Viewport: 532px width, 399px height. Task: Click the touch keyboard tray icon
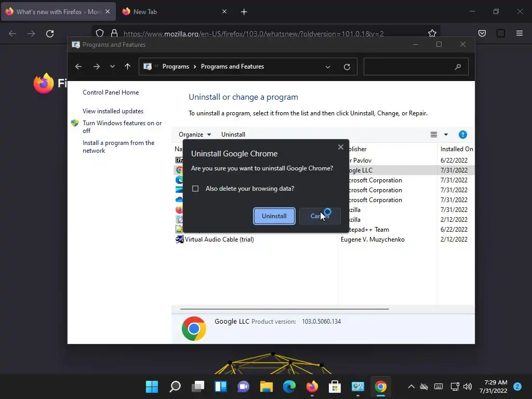(438, 387)
